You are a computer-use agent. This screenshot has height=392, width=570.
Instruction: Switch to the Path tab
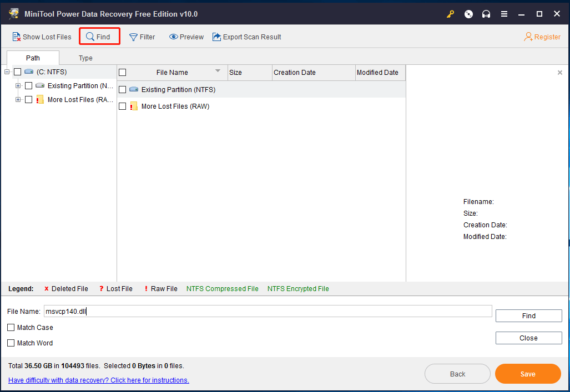(33, 58)
